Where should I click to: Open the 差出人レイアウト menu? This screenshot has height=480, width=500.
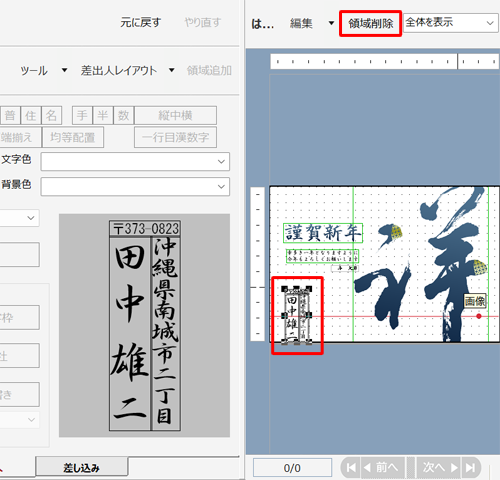(119, 71)
